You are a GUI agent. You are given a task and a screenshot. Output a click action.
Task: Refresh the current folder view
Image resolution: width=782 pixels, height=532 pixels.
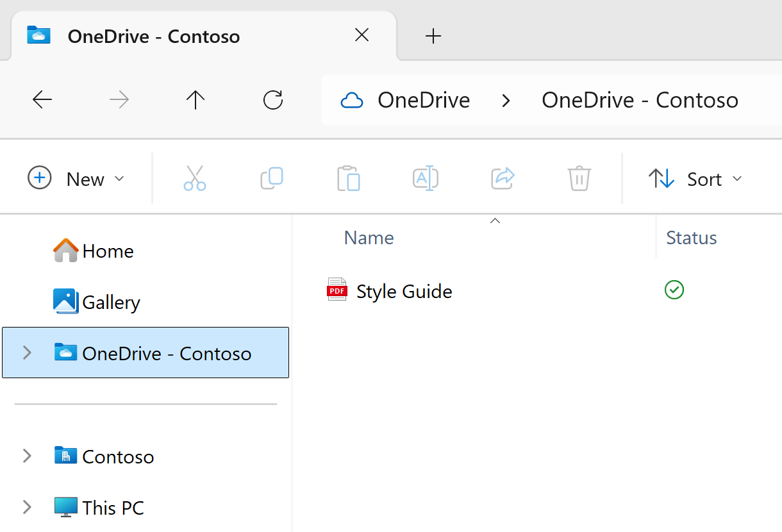coord(273,100)
